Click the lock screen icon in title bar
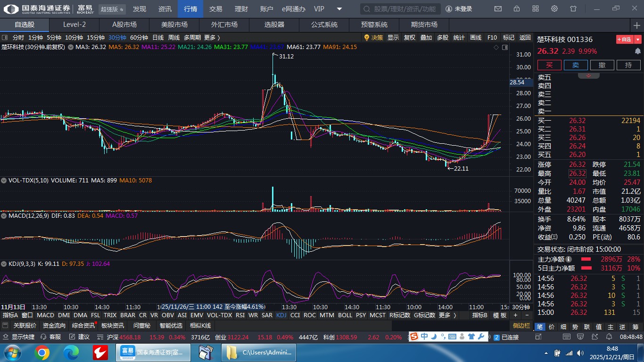This screenshot has height=362, width=644. (x=517, y=9)
